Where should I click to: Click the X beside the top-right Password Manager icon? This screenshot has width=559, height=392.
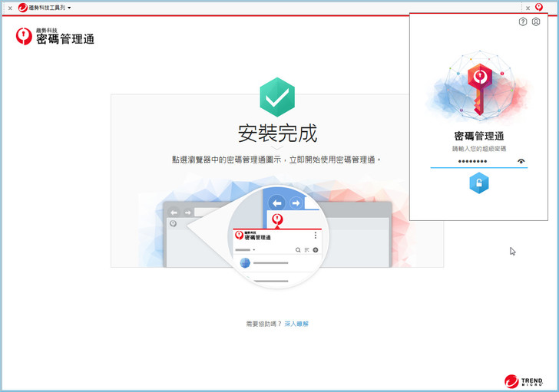click(528, 8)
